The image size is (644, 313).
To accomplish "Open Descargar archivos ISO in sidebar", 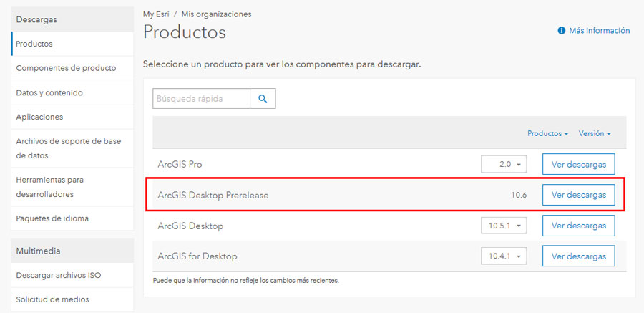I will pos(73,275).
